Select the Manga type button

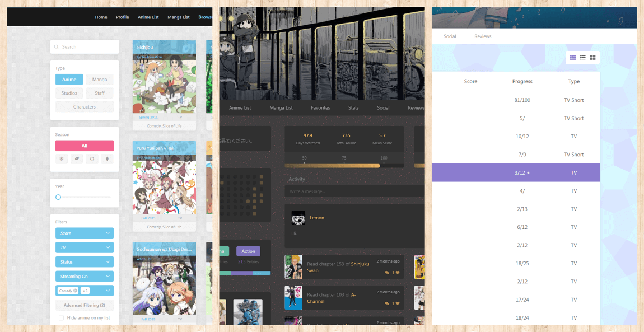pos(100,79)
